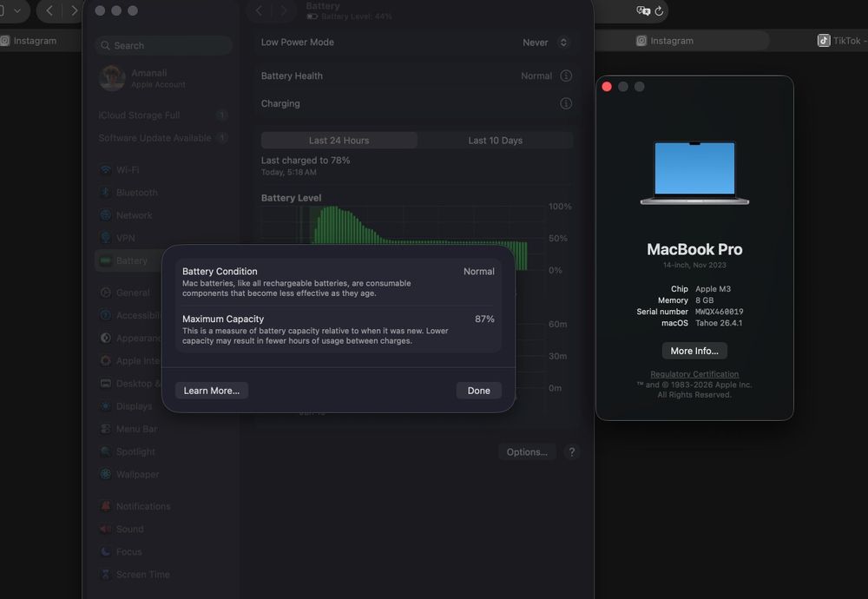
Task: Open Appearance settings in sidebar
Action: tap(128, 339)
